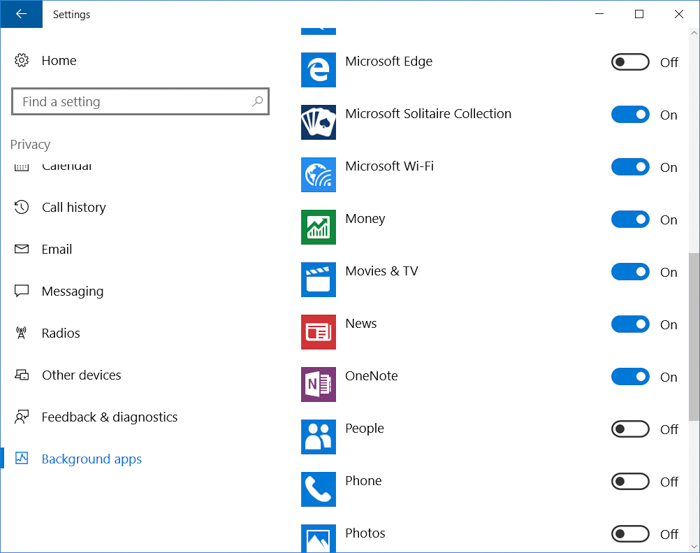Image resolution: width=700 pixels, height=553 pixels.
Task: Click the Microsoft Solitaire Collection icon
Action: click(x=318, y=122)
